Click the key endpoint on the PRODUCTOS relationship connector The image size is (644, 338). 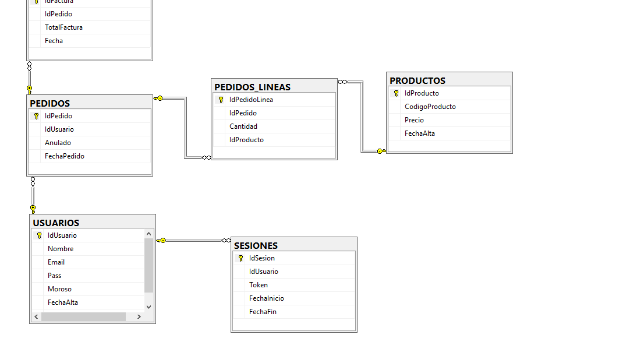click(380, 150)
